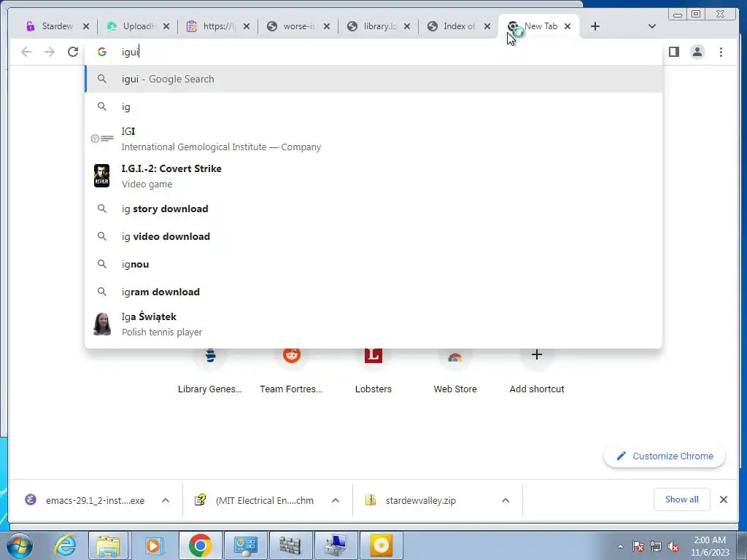Expand options for stardewvalley.zip download
Viewport: 747px width, 560px height.
506,500
